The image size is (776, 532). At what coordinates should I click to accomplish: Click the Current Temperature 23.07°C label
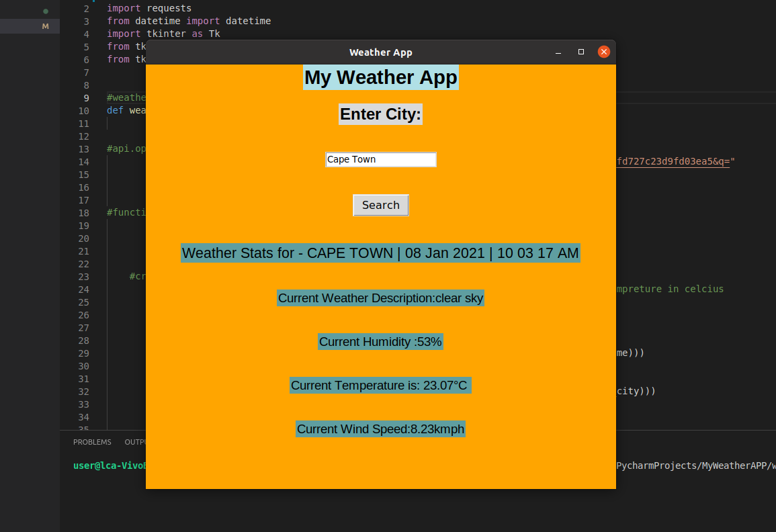tap(380, 385)
